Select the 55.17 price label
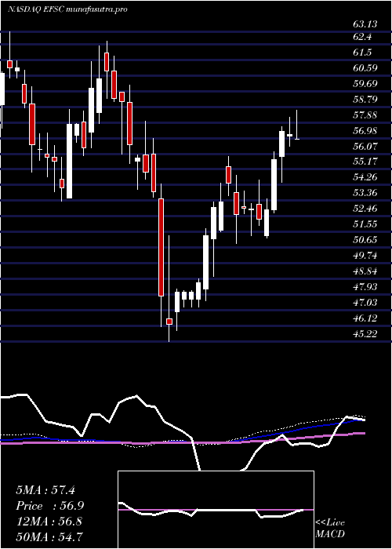 coord(365,162)
